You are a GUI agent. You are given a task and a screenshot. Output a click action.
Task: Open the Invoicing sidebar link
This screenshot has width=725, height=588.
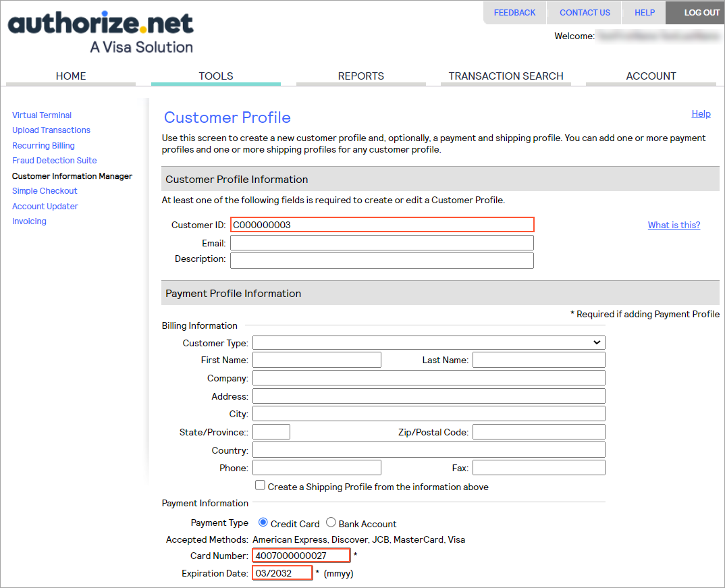click(x=29, y=221)
